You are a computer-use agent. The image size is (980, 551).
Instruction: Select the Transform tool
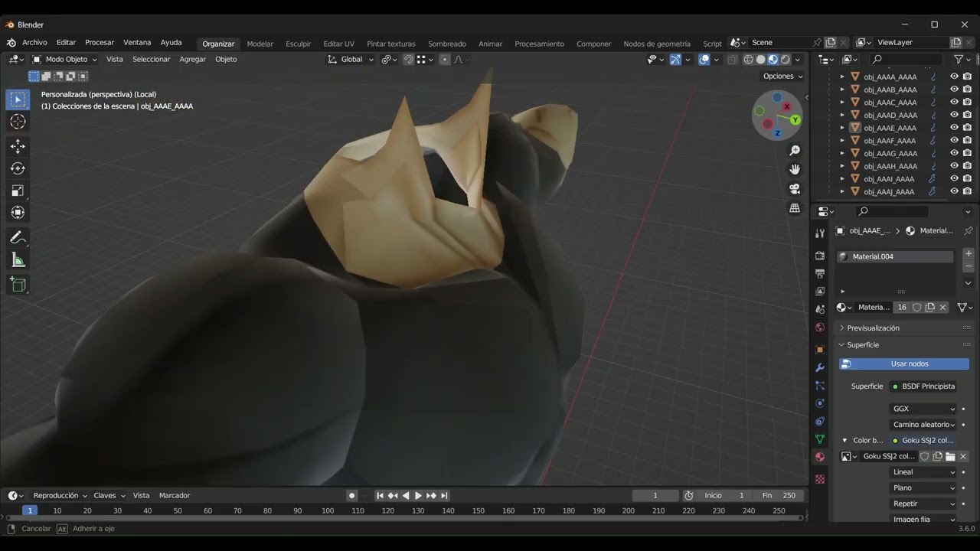18,213
